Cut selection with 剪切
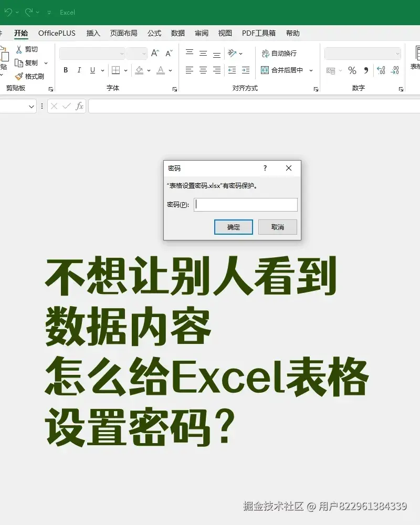This screenshot has height=525, width=420. click(27, 49)
